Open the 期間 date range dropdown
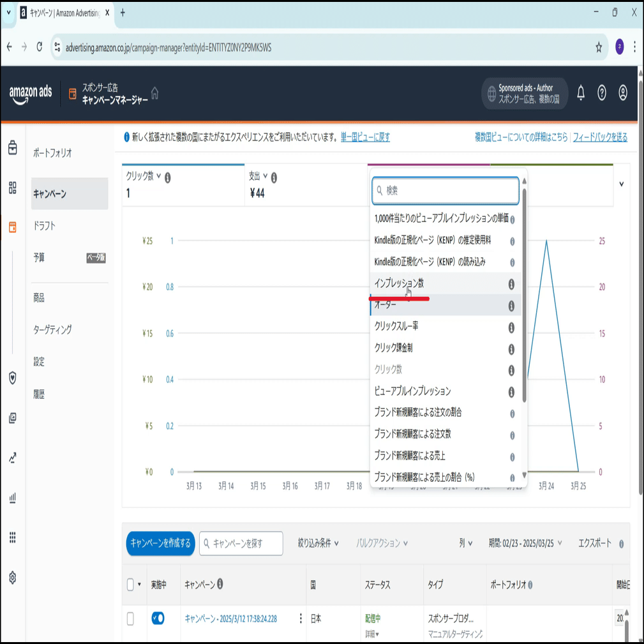Viewport: 644px width, 644px height. tap(525, 543)
